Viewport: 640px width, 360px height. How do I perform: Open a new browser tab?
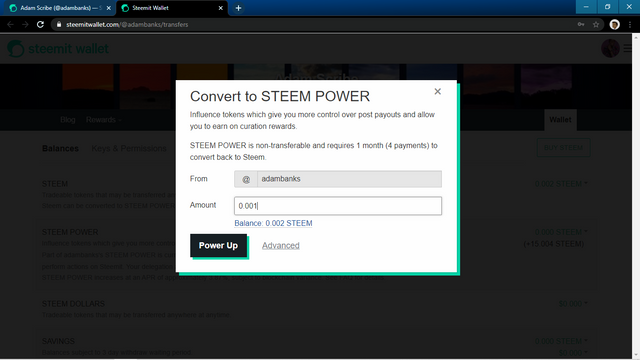[x=238, y=8]
